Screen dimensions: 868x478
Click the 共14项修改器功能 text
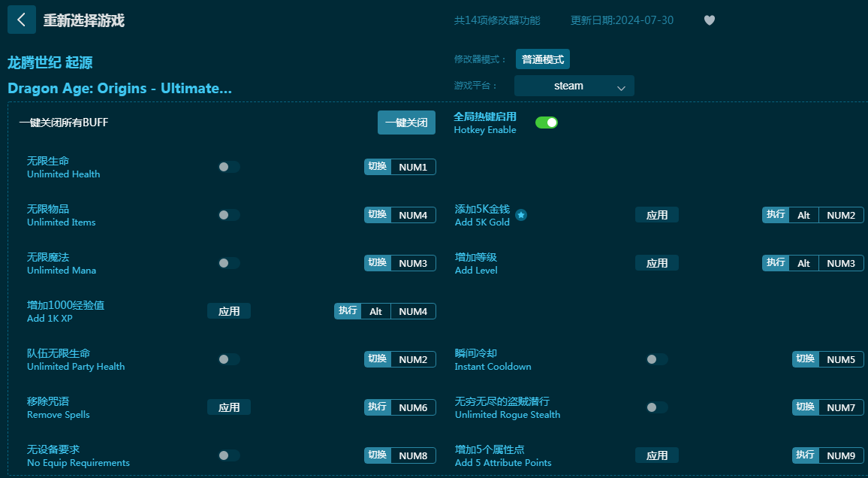tap(497, 20)
